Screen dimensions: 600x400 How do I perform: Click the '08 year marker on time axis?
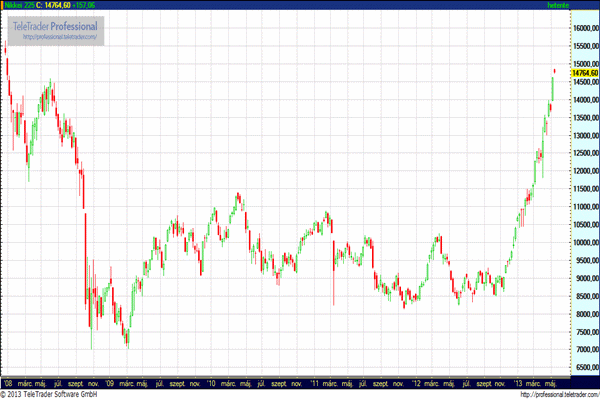click(x=8, y=382)
